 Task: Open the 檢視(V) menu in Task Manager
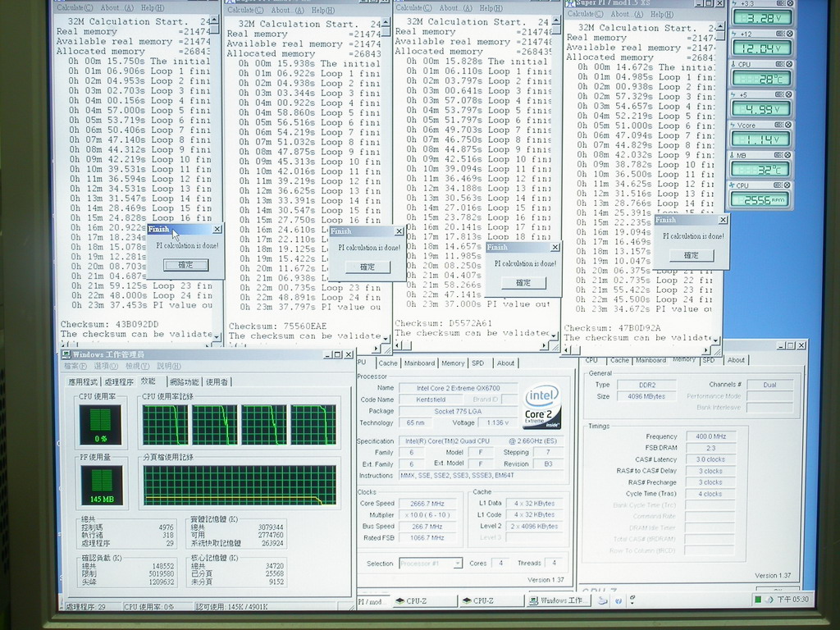pyautogui.click(x=137, y=366)
